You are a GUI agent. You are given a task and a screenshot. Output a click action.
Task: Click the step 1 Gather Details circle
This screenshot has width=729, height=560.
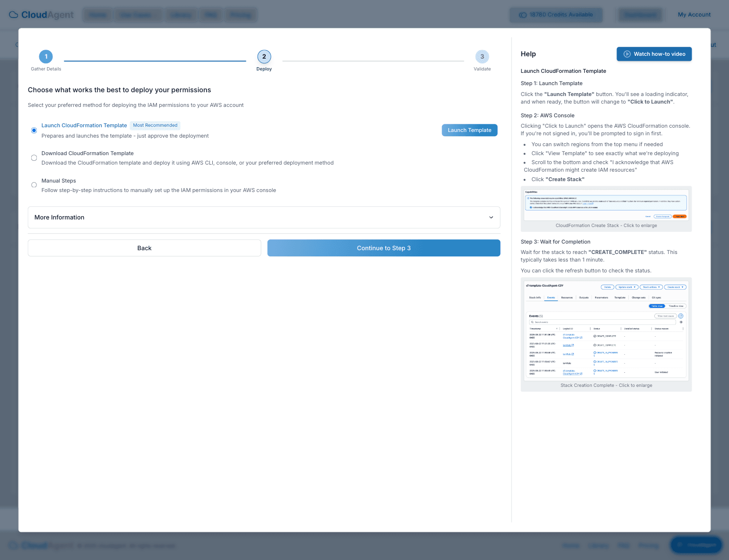pyautogui.click(x=46, y=56)
